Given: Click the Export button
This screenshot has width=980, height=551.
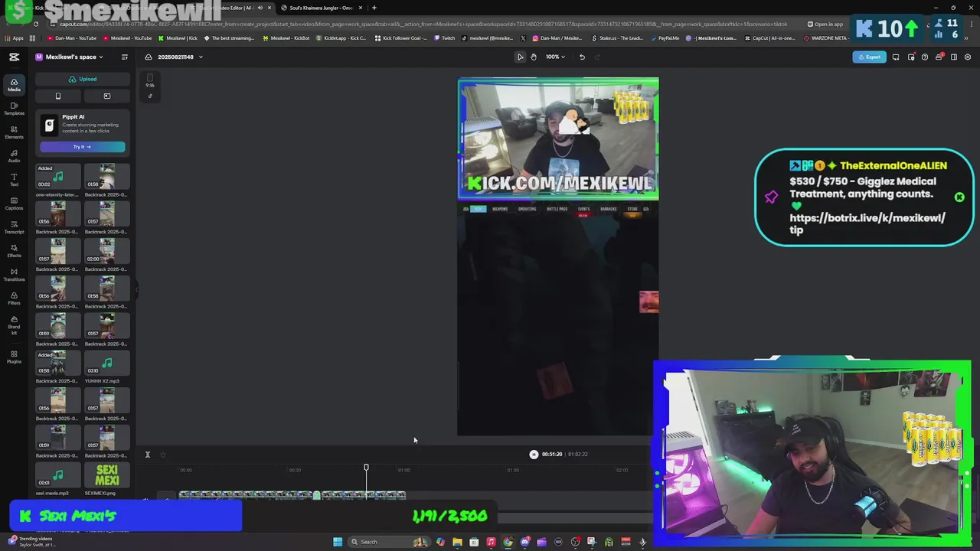Looking at the screenshot, I should pos(870,57).
